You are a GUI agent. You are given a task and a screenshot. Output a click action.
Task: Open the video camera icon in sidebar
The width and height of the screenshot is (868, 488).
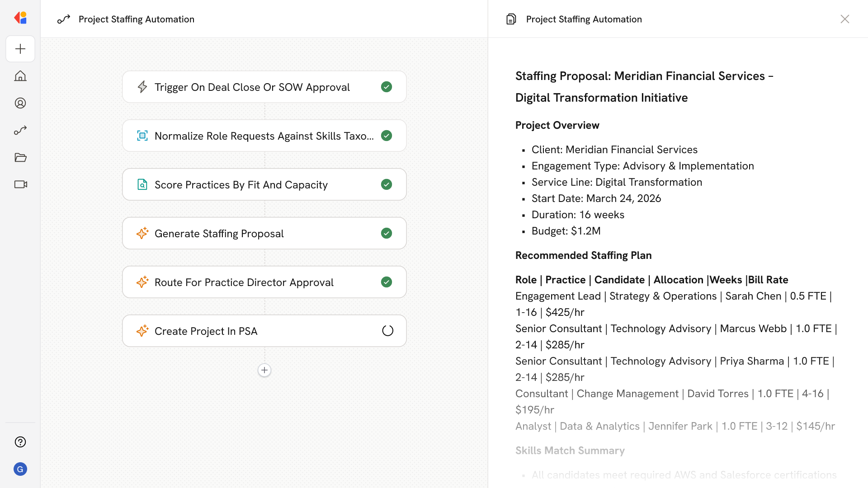coord(20,184)
